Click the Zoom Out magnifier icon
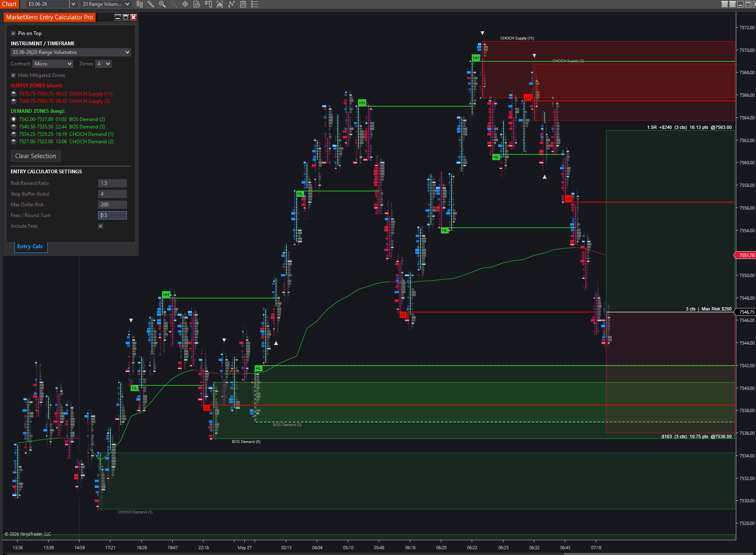The width and height of the screenshot is (756, 555). pyautogui.click(x=173, y=4)
